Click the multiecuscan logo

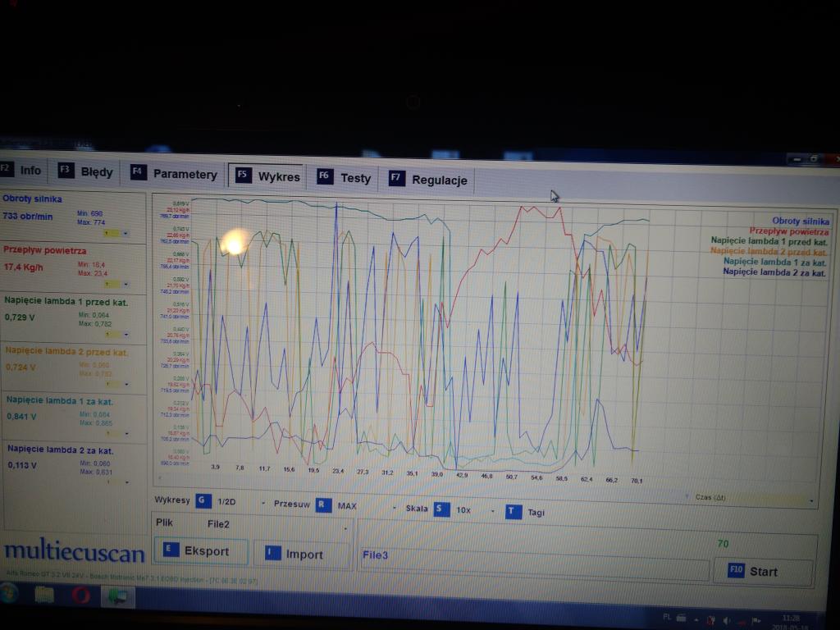pyautogui.click(x=75, y=551)
